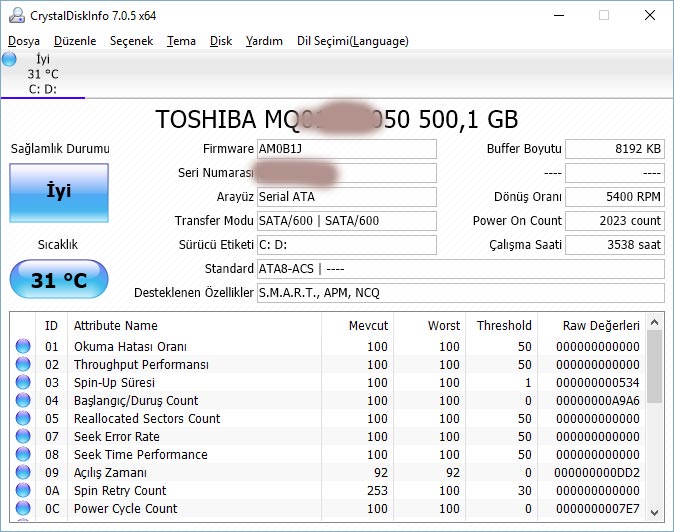
Task: Click the attribute list scrollbar thumb
Action: point(655,367)
